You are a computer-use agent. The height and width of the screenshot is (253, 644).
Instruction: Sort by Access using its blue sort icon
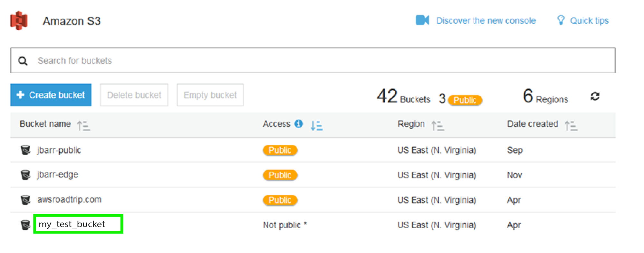(317, 126)
